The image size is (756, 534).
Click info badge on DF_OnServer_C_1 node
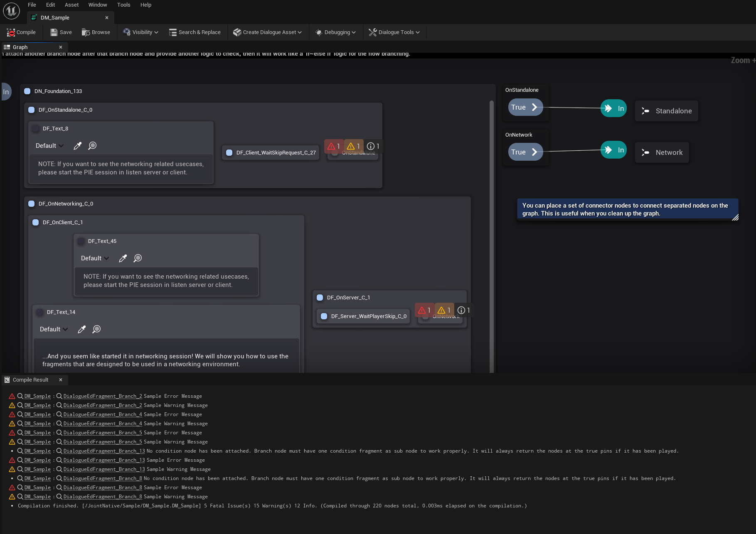463,310
